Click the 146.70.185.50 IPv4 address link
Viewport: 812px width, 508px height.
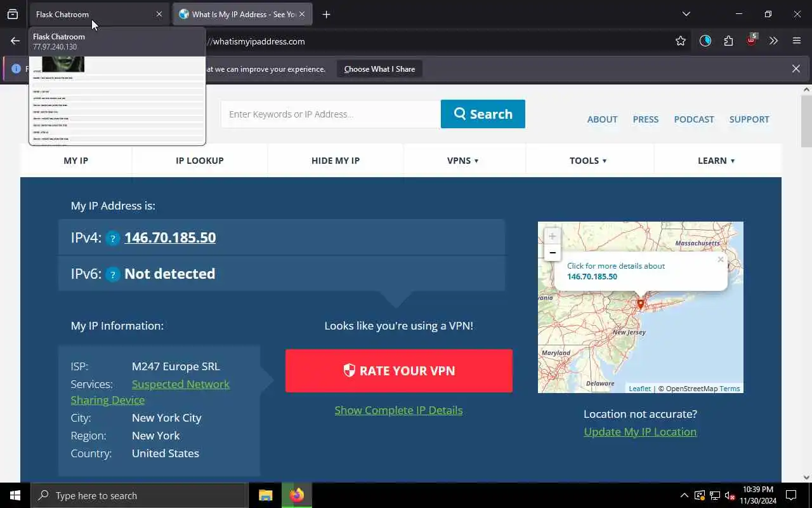point(170,237)
